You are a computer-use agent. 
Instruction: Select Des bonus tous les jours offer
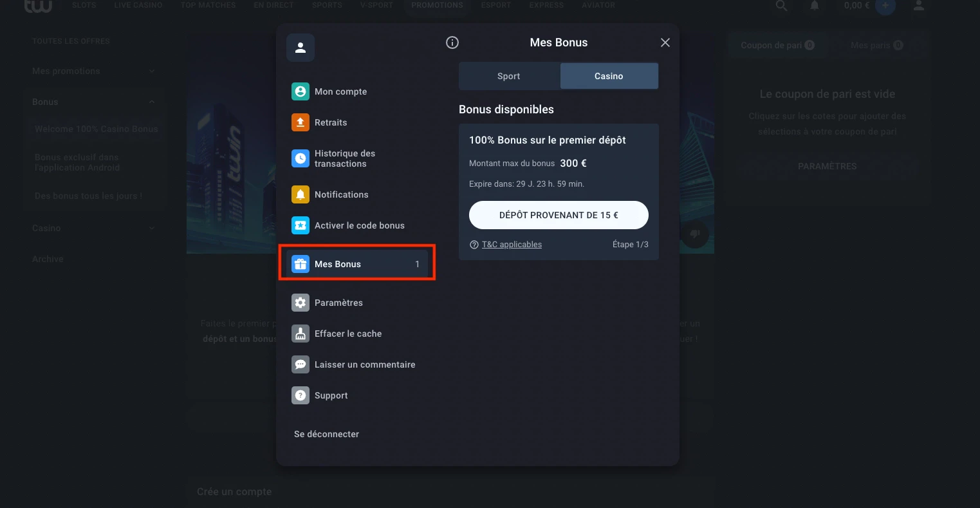(x=88, y=196)
